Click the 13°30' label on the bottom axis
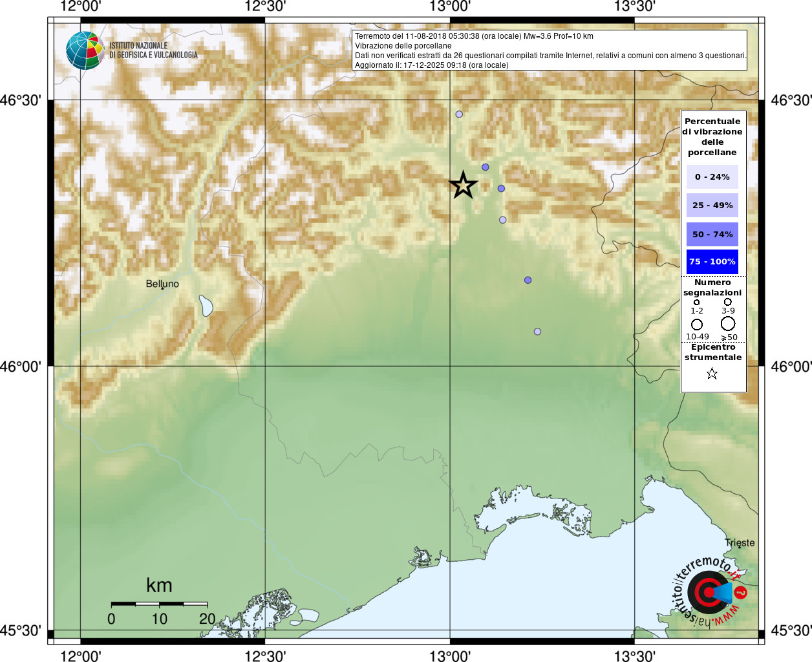The width and height of the screenshot is (812, 662). pyautogui.click(x=634, y=656)
